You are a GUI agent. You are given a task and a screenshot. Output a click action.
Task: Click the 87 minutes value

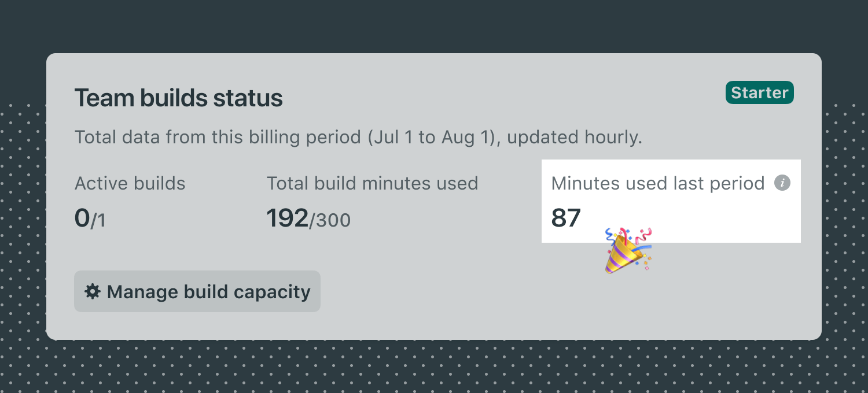pos(566,218)
